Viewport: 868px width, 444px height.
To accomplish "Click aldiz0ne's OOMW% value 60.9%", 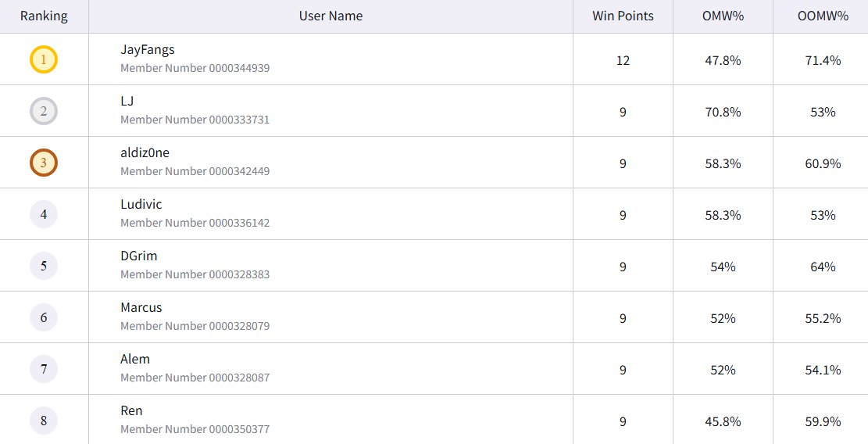I will point(823,163).
